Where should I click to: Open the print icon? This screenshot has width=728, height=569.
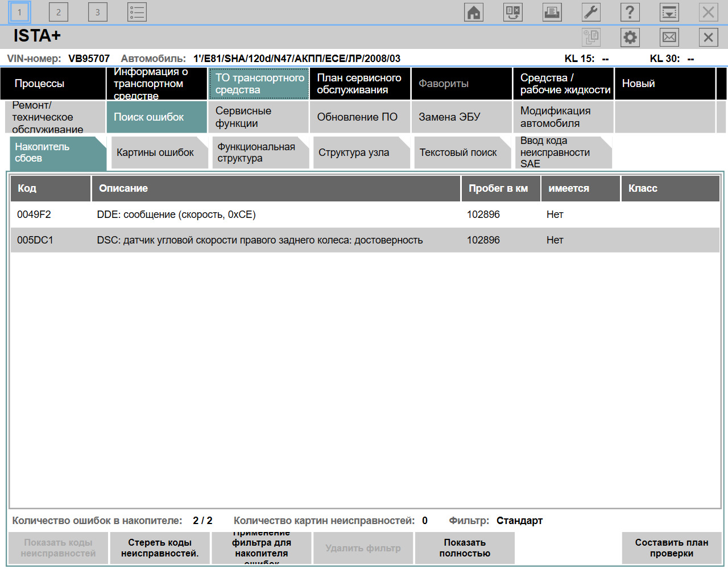pos(552,12)
